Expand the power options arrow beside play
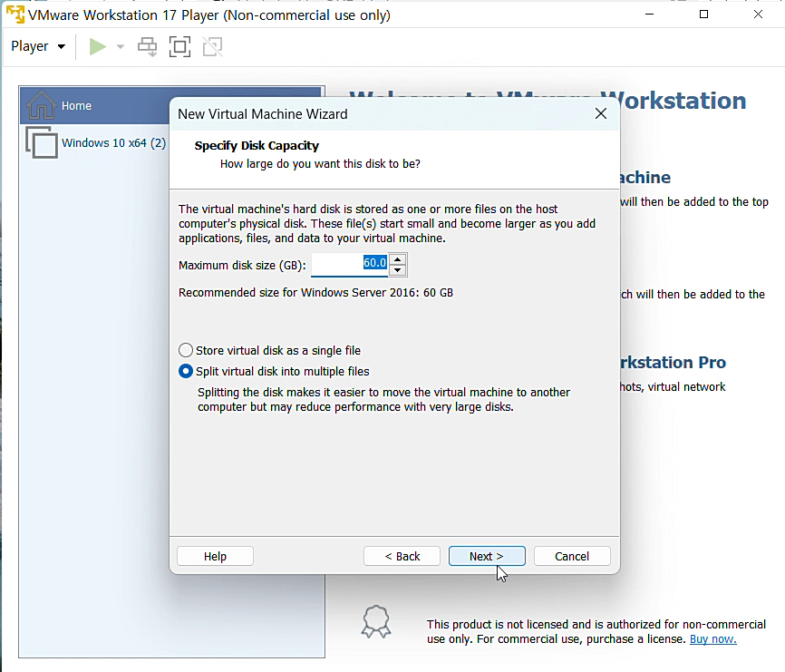The height and width of the screenshot is (672, 785). click(x=121, y=46)
